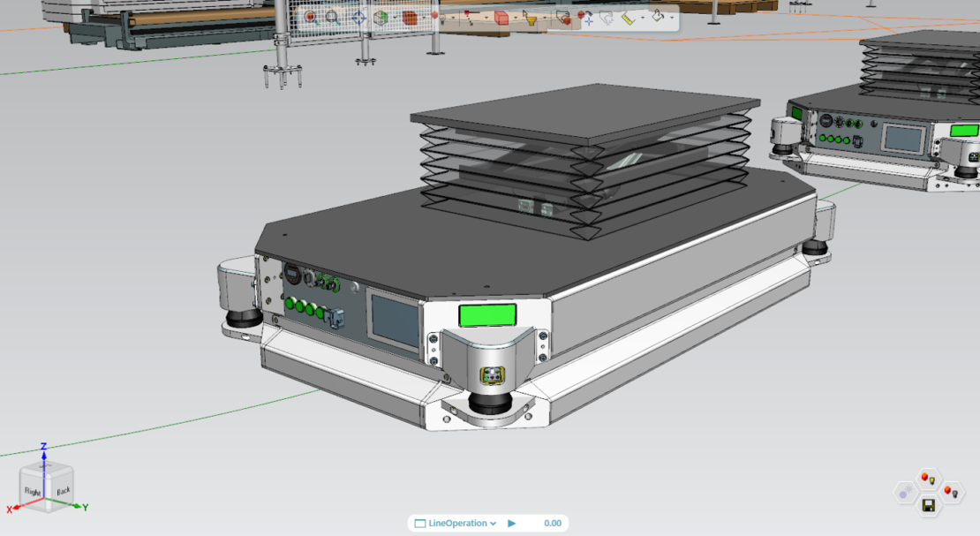Click the Right face of navigation cube
The image size is (980, 536).
point(34,491)
